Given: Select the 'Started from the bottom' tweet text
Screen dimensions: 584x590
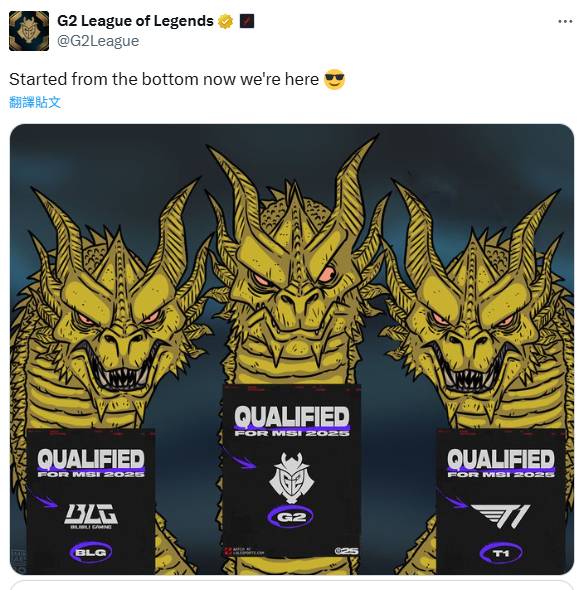Looking at the screenshot, I should point(164,79).
